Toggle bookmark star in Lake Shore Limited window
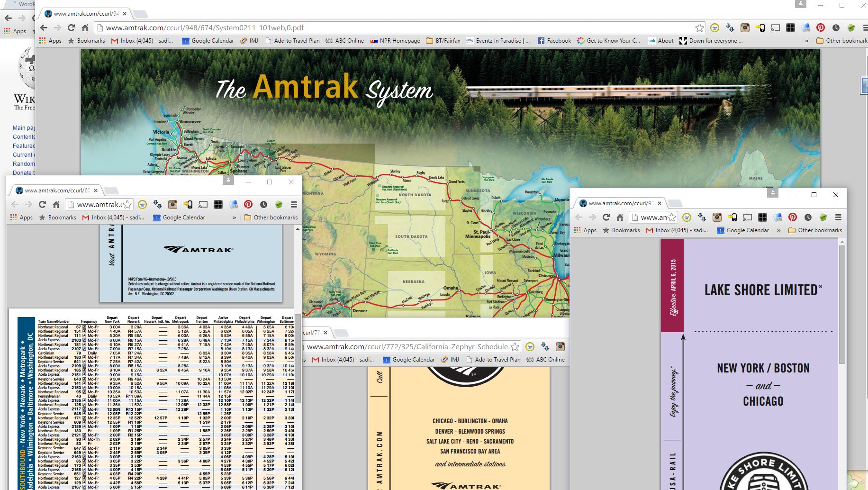Screen dimensions: 868x490 point(672,218)
